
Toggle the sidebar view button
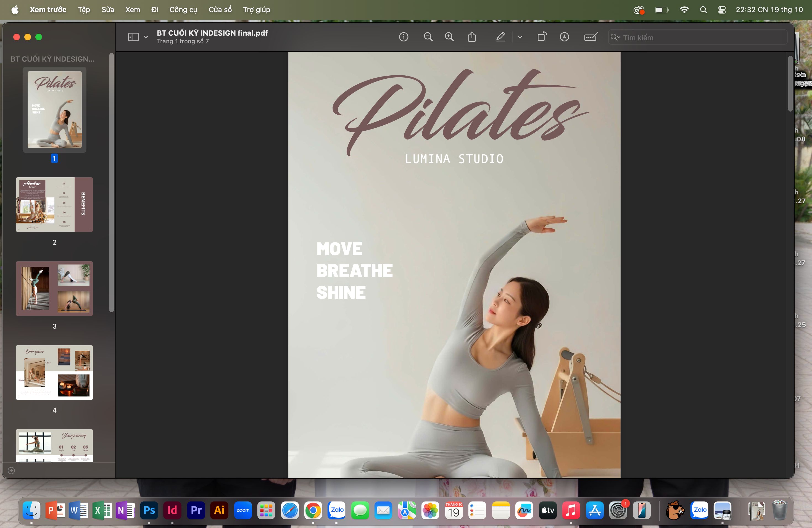(133, 37)
